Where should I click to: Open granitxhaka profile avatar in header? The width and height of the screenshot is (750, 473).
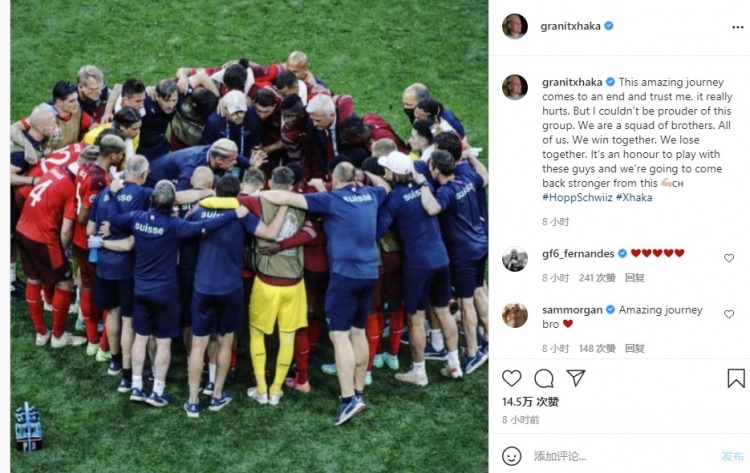(515, 26)
